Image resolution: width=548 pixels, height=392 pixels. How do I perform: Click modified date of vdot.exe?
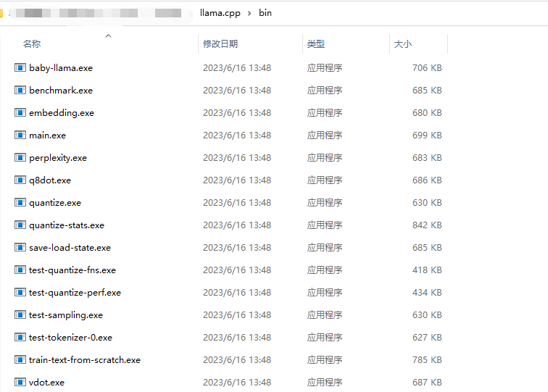click(x=237, y=382)
